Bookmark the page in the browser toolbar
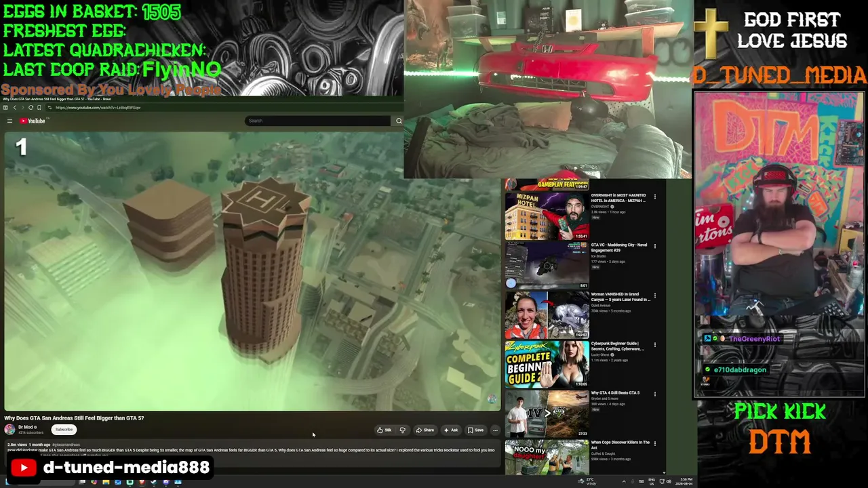The height and width of the screenshot is (488, 868). (x=39, y=108)
